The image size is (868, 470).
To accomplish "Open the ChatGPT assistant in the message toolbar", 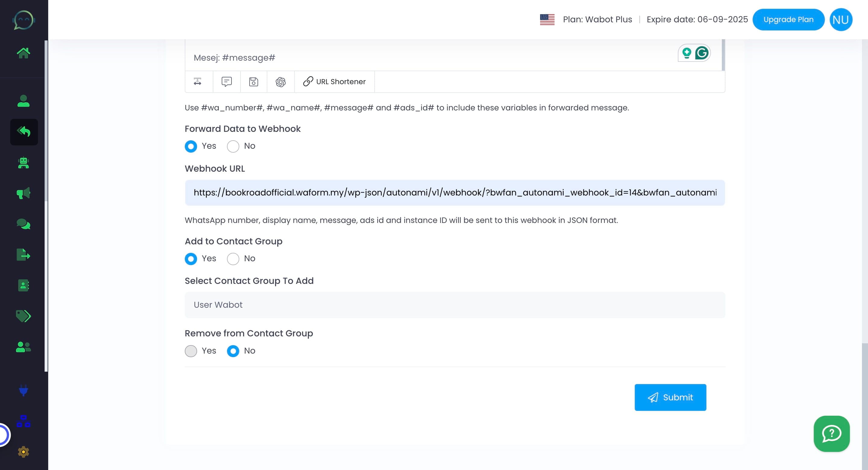I will click(280, 81).
